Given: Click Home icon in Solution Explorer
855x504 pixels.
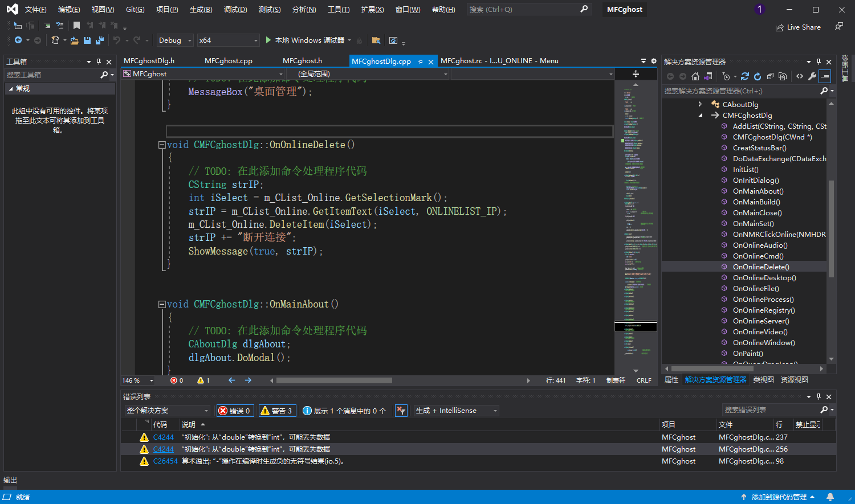Looking at the screenshot, I should pos(695,76).
